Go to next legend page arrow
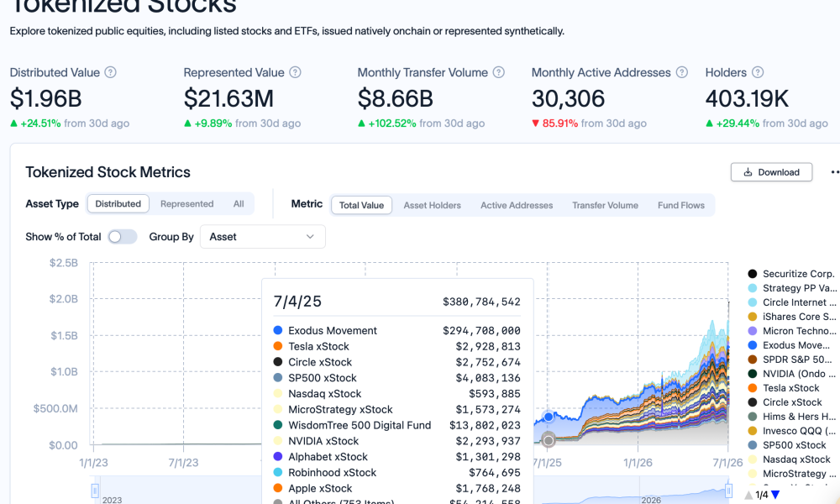Image resolution: width=840 pixels, height=504 pixels. 775,495
